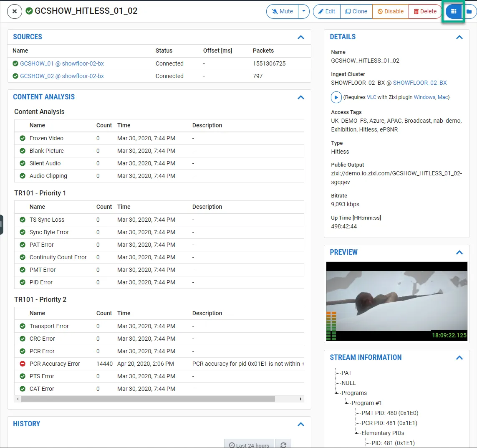Open the Mute dropdown arrow

coord(304,12)
